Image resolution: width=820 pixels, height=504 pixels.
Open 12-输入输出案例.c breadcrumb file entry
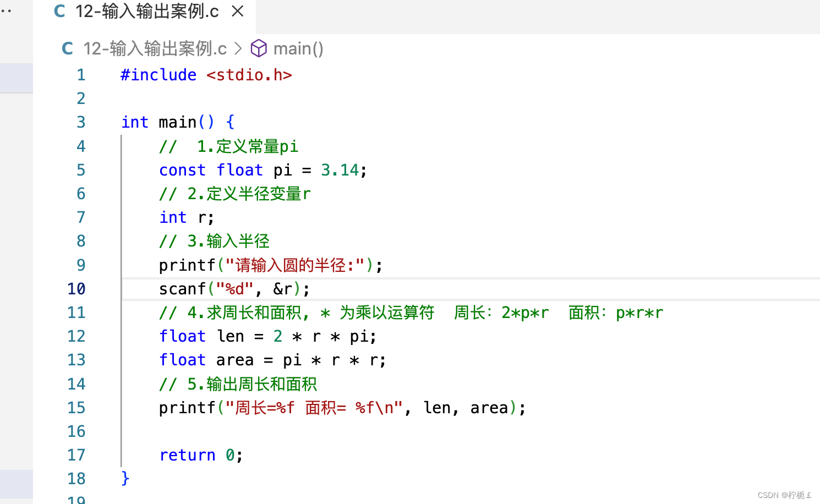pos(155,48)
